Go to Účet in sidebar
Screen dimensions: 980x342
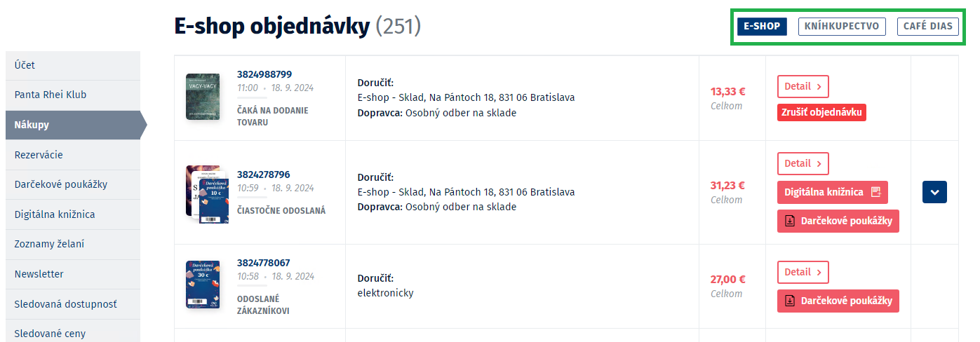(73, 65)
